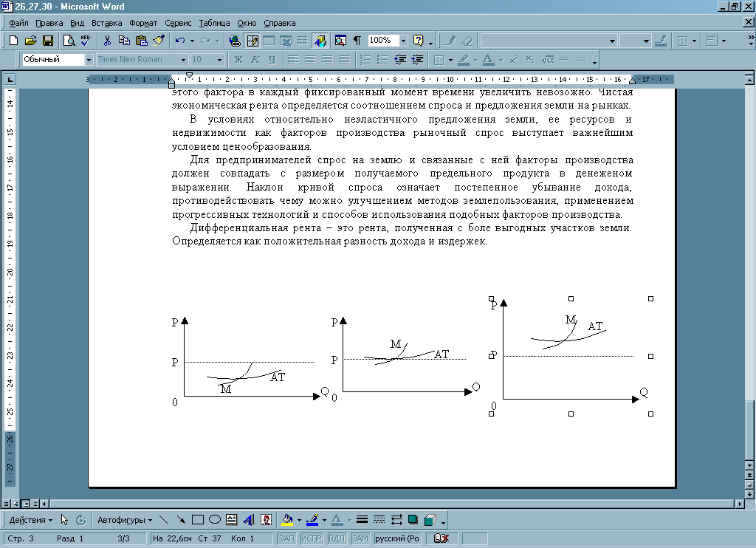Toggle ЗАП macro recording indicator

[286, 538]
